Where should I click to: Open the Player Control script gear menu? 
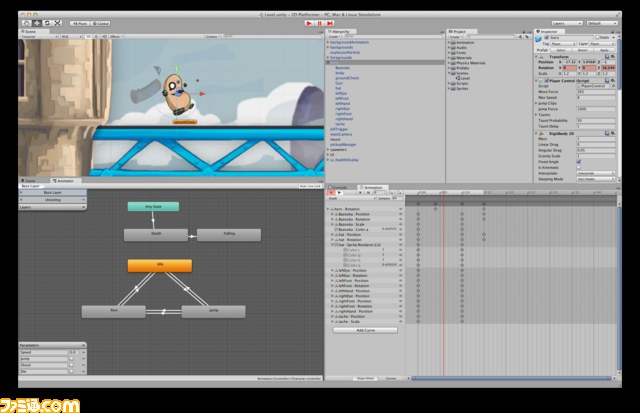[613, 81]
